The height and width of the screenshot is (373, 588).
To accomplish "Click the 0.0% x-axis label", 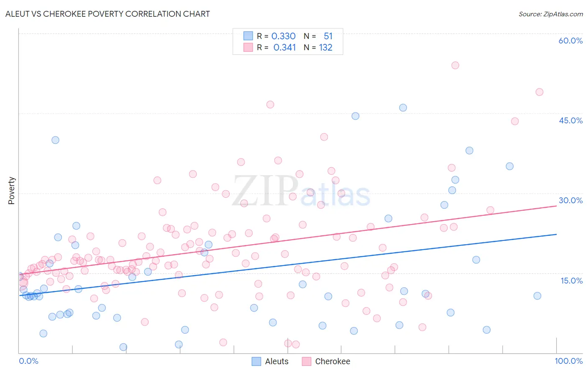I will [x=28, y=361].
